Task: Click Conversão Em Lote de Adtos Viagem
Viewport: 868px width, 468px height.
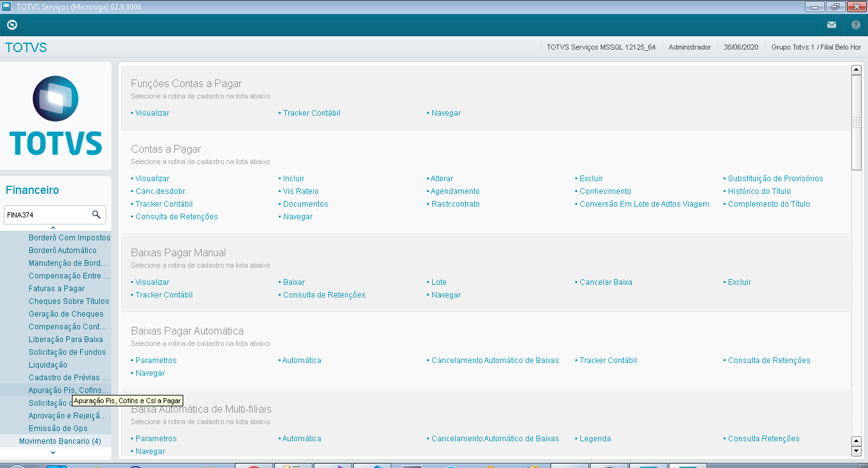Action: coord(645,204)
